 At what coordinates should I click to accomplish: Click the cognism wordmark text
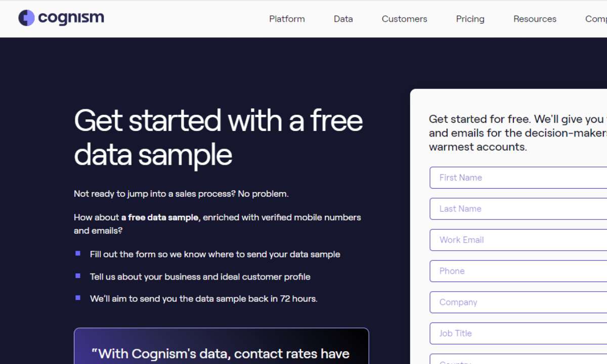(x=71, y=18)
